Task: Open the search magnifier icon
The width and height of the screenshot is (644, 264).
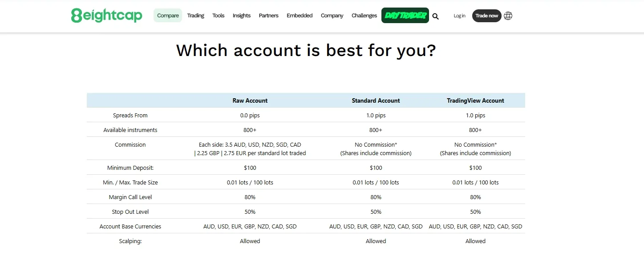Action: point(435,16)
